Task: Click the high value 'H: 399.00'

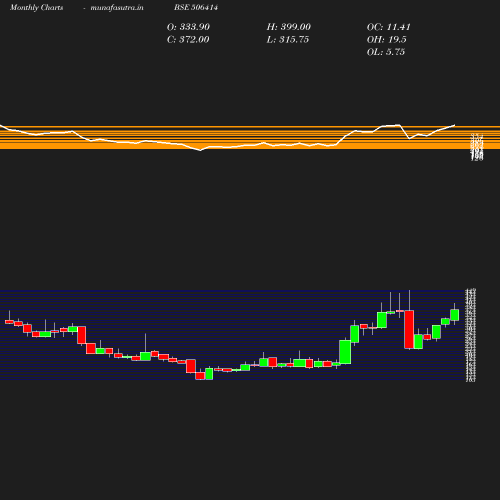Action: click(x=289, y=27)
